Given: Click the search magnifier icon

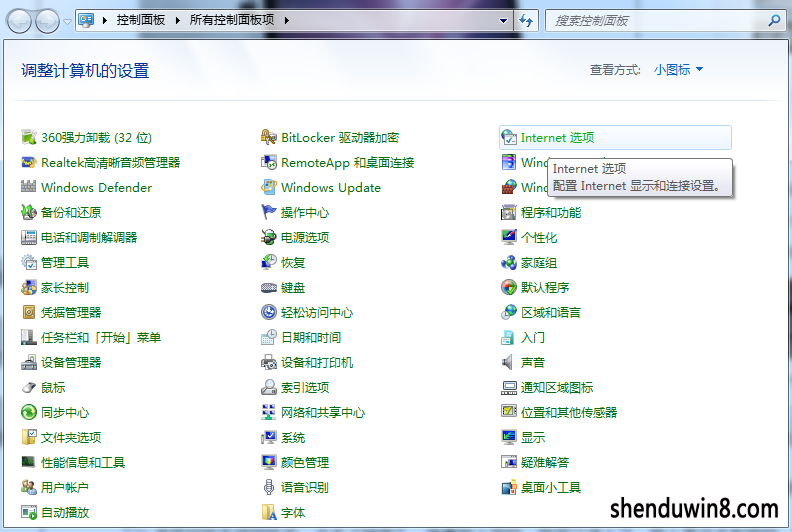Looking at the screenshot, I should 774,21.
